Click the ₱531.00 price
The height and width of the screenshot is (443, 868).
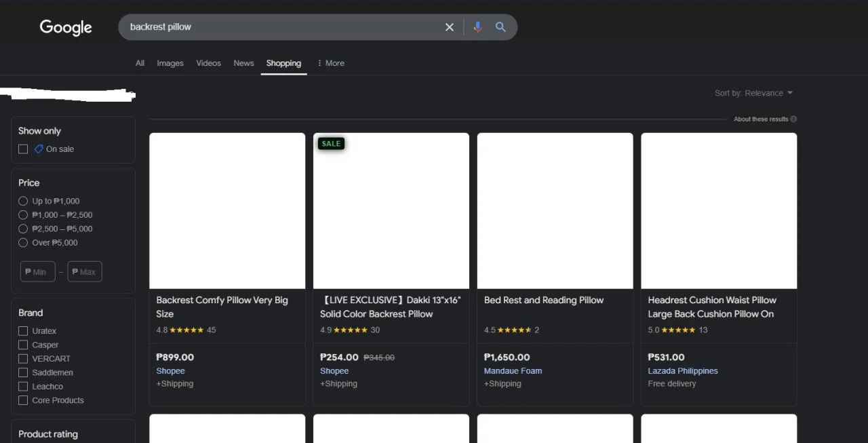coord(666,357)
